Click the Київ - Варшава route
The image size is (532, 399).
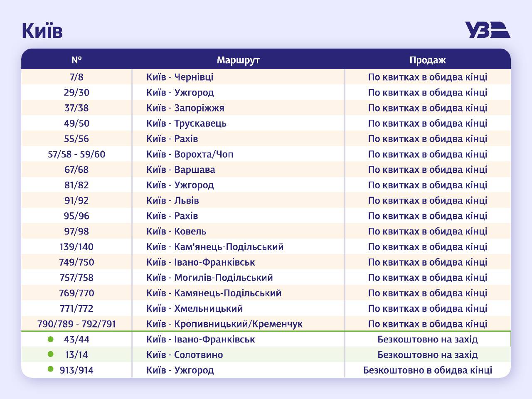tap(180, 170)
